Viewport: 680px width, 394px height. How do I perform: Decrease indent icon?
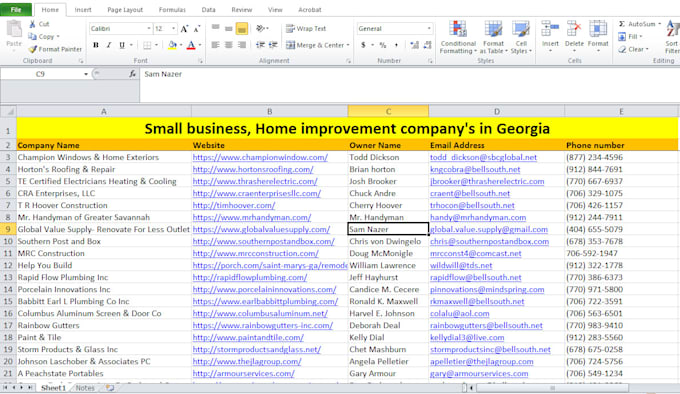click(x=260, y=45)
